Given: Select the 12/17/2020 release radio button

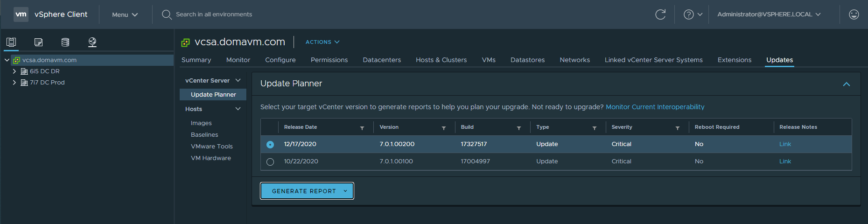Looking at the screenshot, I should 270,145.
